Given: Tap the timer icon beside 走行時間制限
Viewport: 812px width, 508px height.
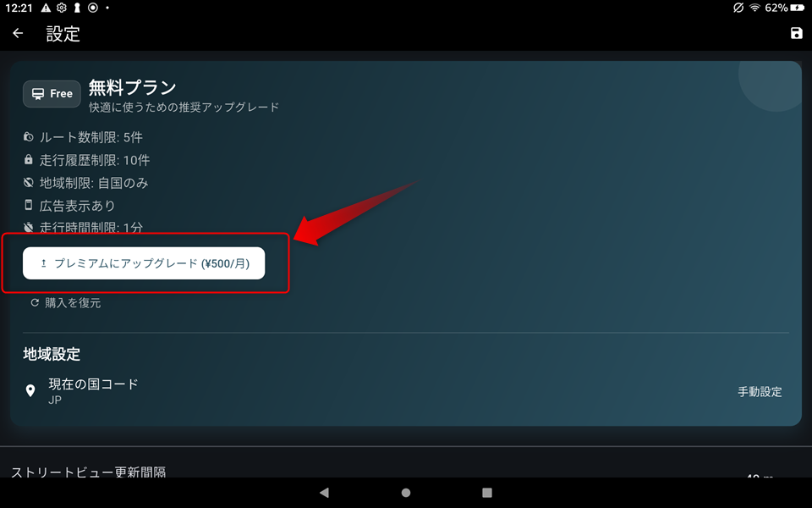Looking at the screenshot, I should tap(30, 228).
